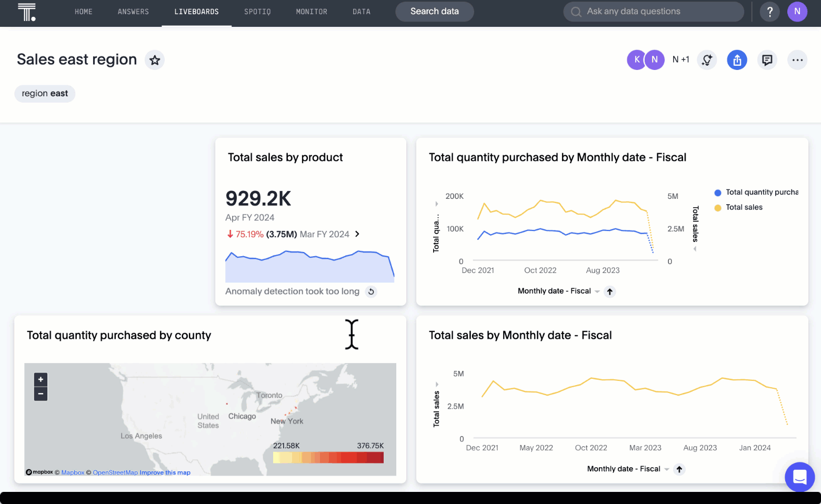The width and height of the screenshot is (821, 504).
Task: Open the help question mark icon
Action: [770, 12]
